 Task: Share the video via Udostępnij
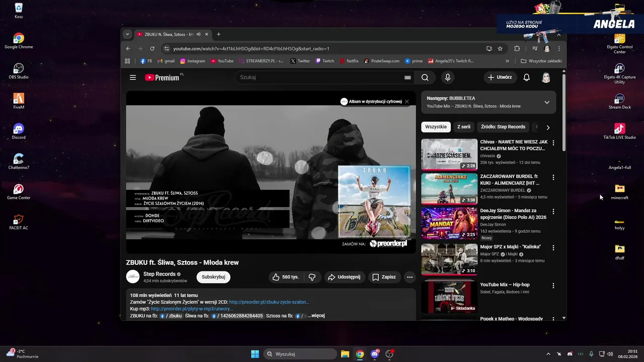coord(344,277)
